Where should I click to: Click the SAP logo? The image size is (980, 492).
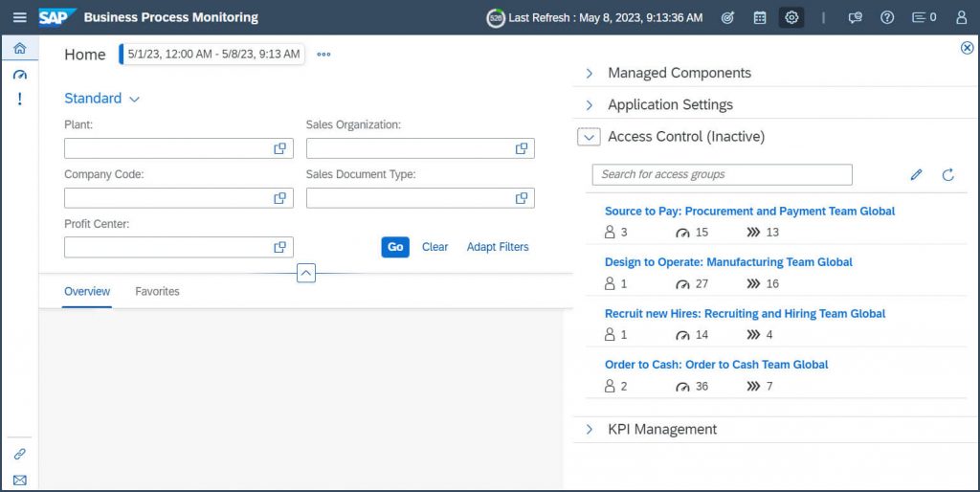pos(56,17)
